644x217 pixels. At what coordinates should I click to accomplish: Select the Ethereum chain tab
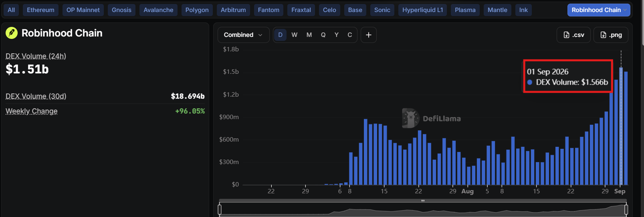coord(40,10)
